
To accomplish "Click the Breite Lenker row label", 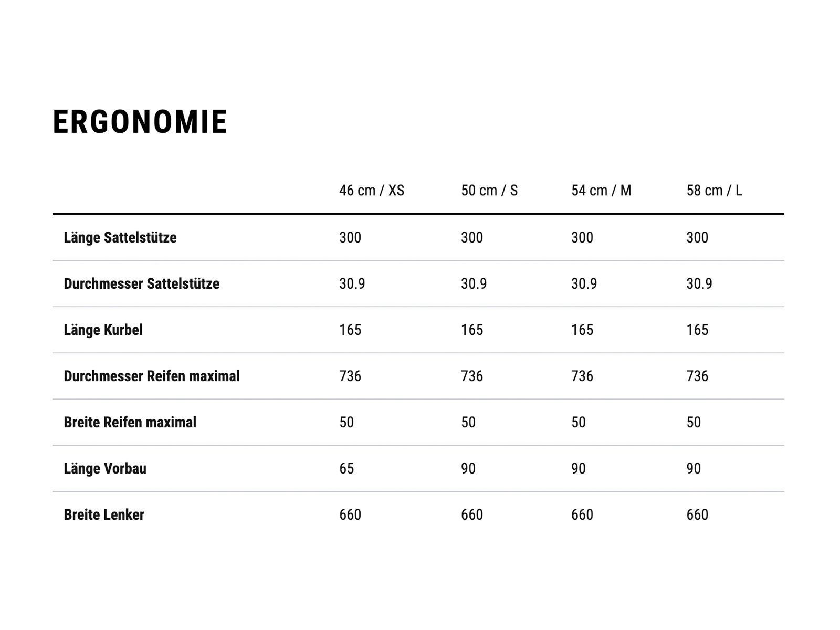I will (x=104, y=514).
